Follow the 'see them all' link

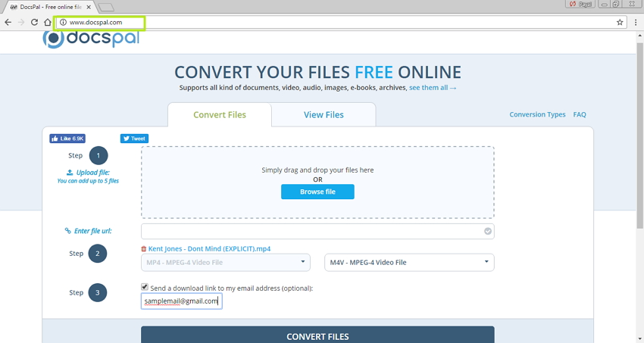pos(433,88)
